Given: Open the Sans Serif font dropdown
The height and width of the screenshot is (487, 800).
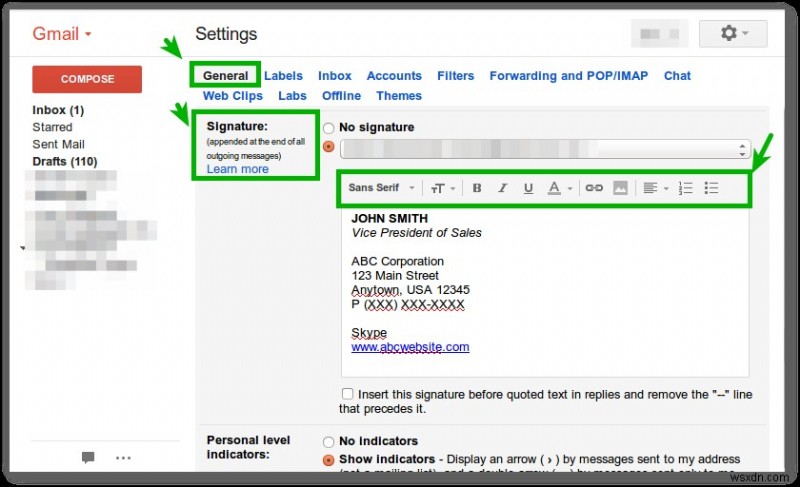Looking at the screenshot, I should [x=381, y=188].
